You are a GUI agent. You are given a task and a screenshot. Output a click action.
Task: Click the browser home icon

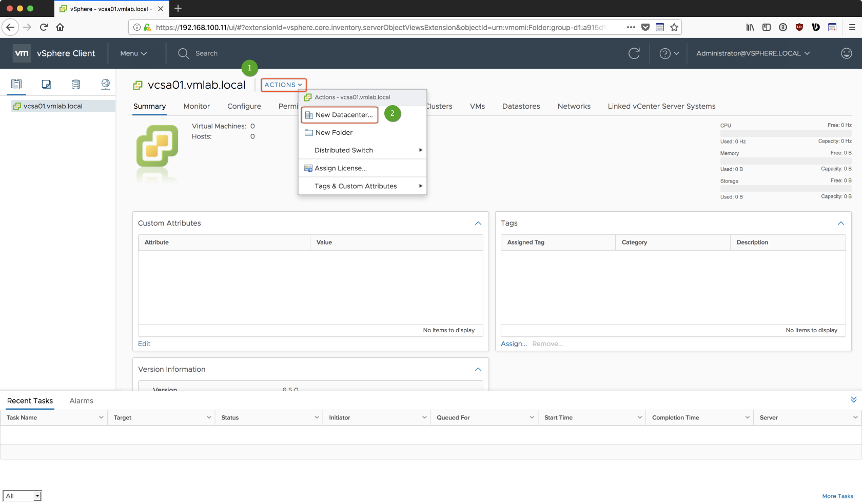pos(60,27)
